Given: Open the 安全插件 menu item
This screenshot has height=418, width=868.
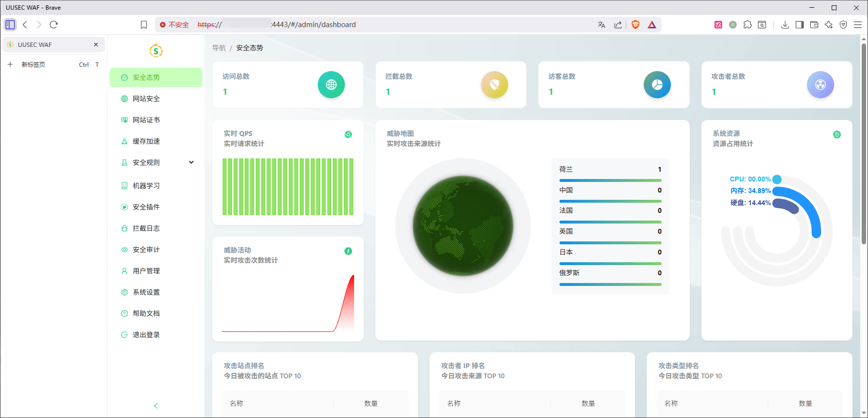Looking at the screenshot, I should [x=155, y=207].
